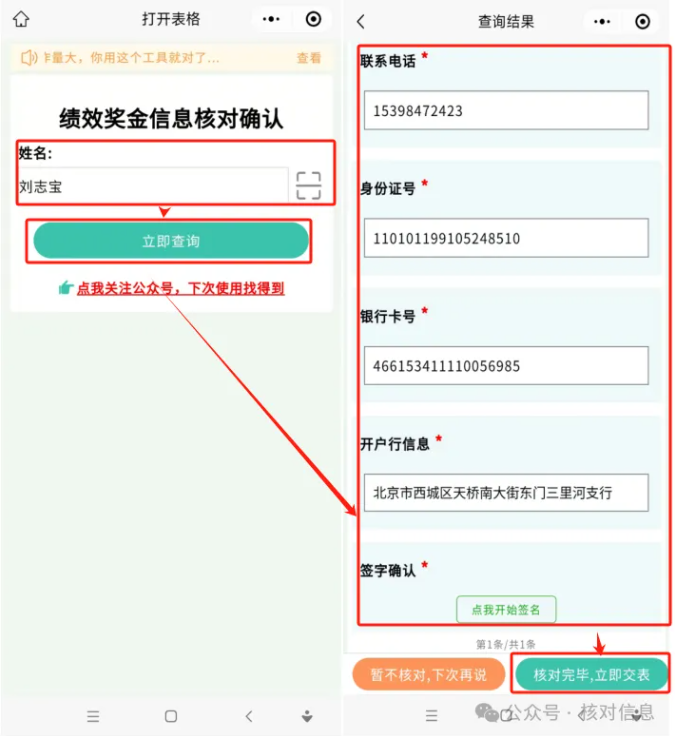This screenshot has width=675, height=736.
Task: Submit with 核对完毕,立即交表 button
Action: coord(591,675)
